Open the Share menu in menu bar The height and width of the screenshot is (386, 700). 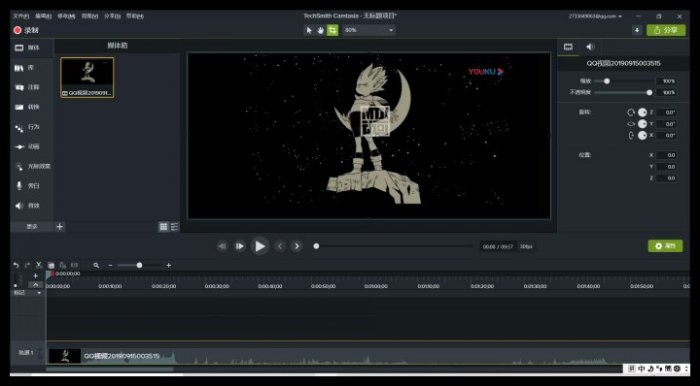click(x=112, y=16)
